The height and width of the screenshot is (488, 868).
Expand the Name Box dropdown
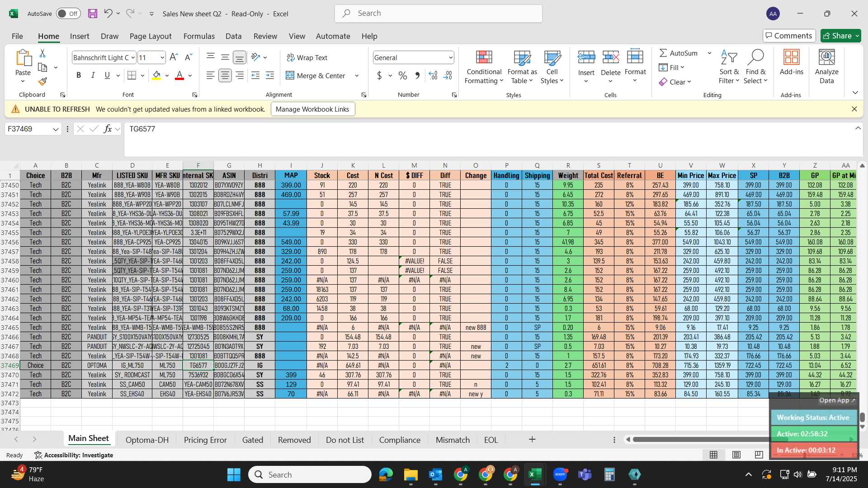point(56,129)
